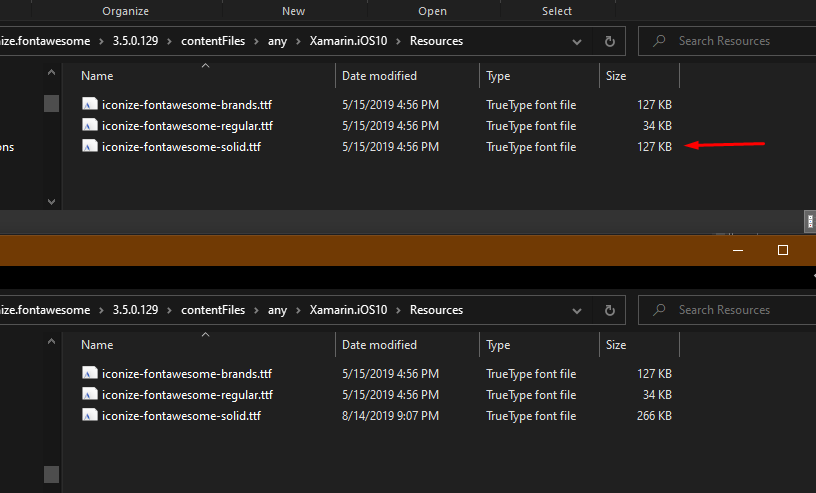Click Resources segment in upper address bar
This screenshot has height=493, width=816.
click(436, 41)
